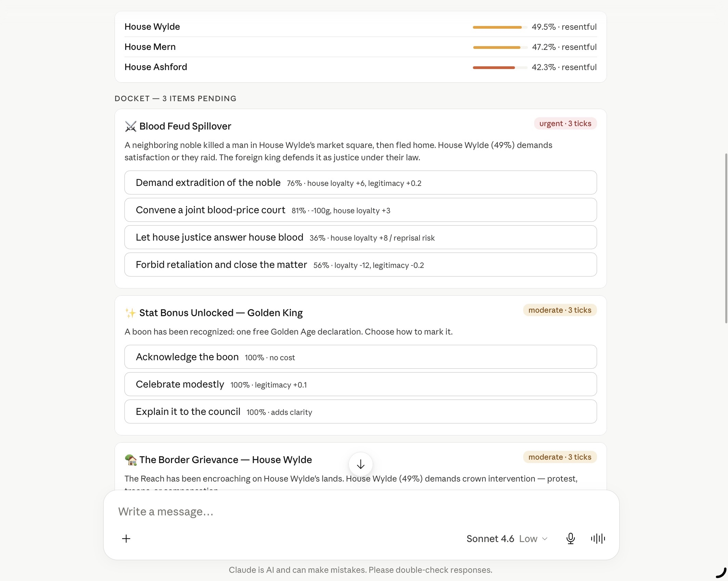Select Forbid retaliation and close the matter
This screenshot has width=728, height=581.
pos(360,265)
